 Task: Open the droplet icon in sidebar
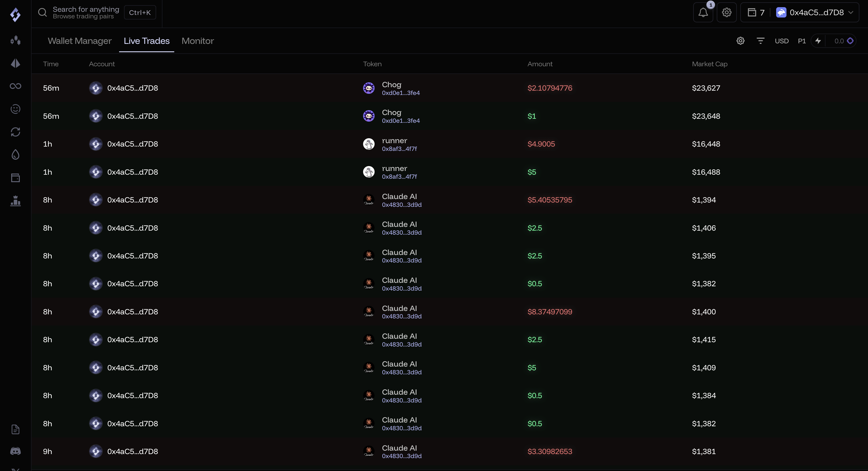coord(15,155)
